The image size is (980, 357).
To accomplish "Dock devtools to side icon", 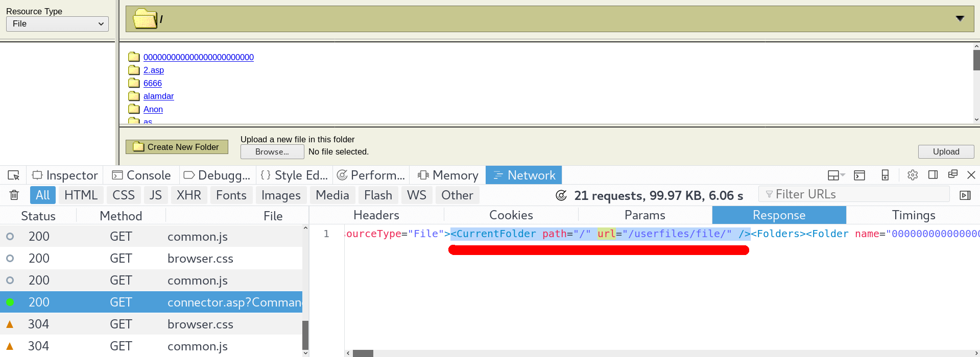I will (x=933, y=175).
